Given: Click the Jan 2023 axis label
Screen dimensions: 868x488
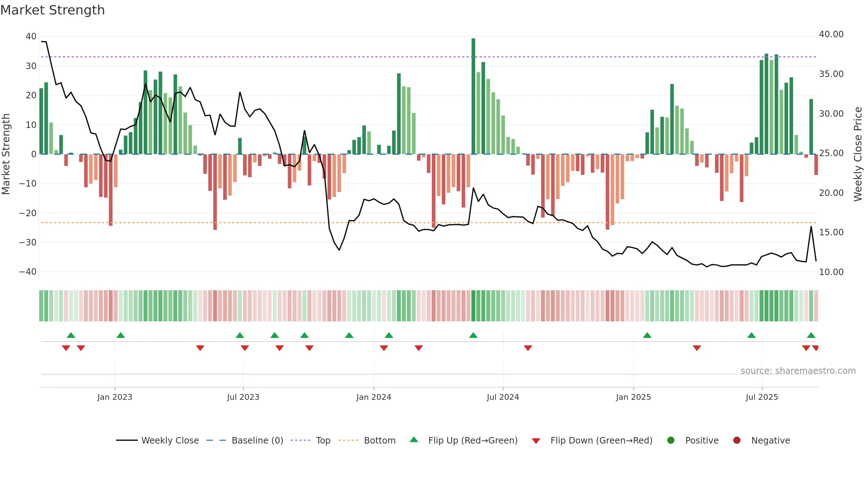Looking at the screenshot, I should tap(115, 397).
